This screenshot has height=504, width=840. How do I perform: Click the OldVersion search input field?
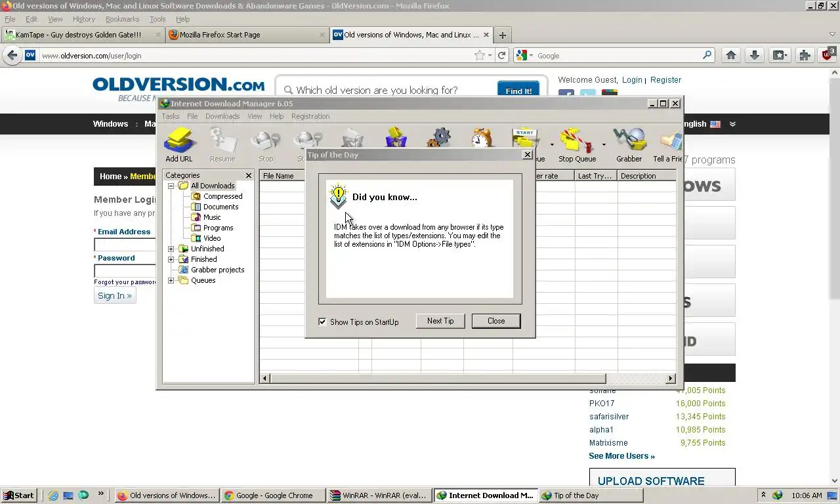[387, 91]
